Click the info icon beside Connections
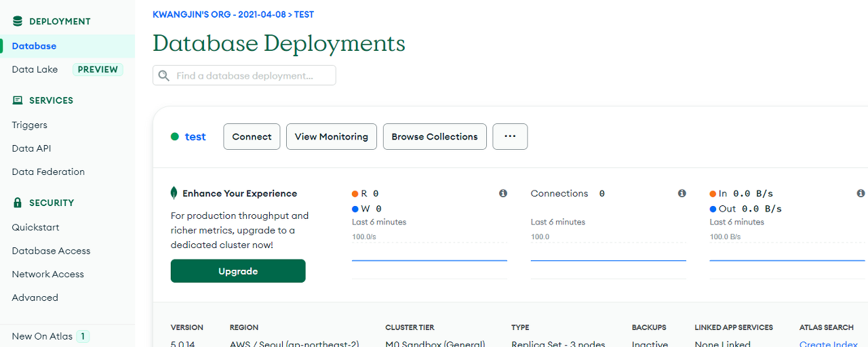Screen dimensions: 868x347 tap(682, 193)
